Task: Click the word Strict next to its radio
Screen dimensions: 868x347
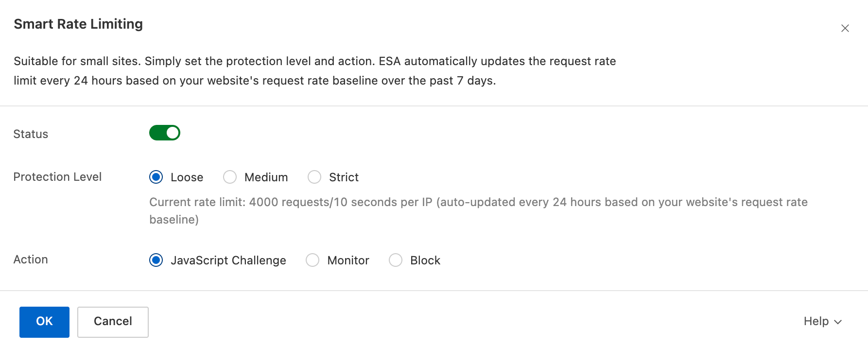Action: point(344,177)
